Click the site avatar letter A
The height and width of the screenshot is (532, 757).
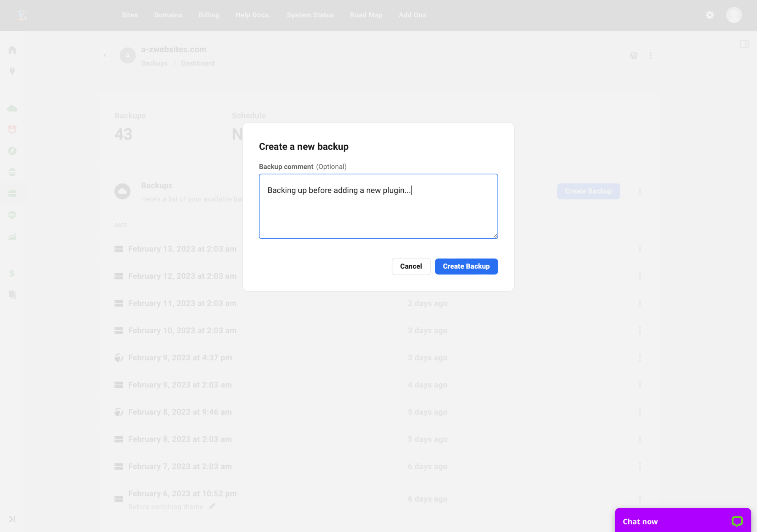click(127, 56)
